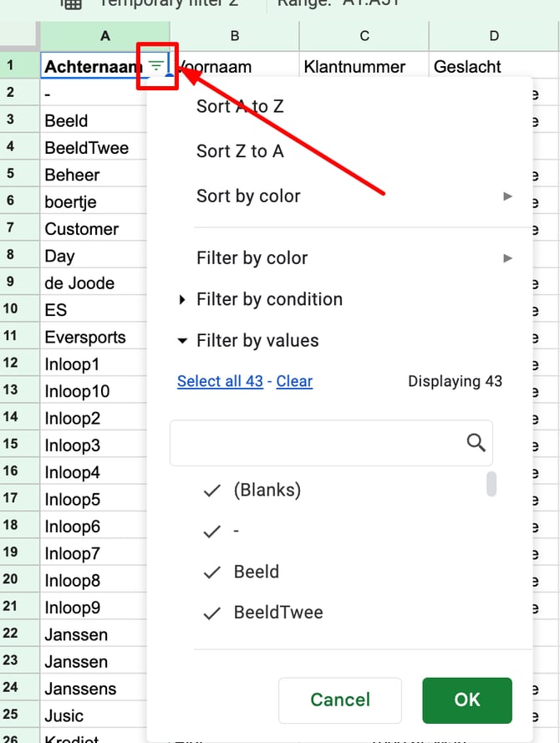Click the filter icon in Achternaam header
This screenshot has height=743, width=560.
tap(155, 65)
